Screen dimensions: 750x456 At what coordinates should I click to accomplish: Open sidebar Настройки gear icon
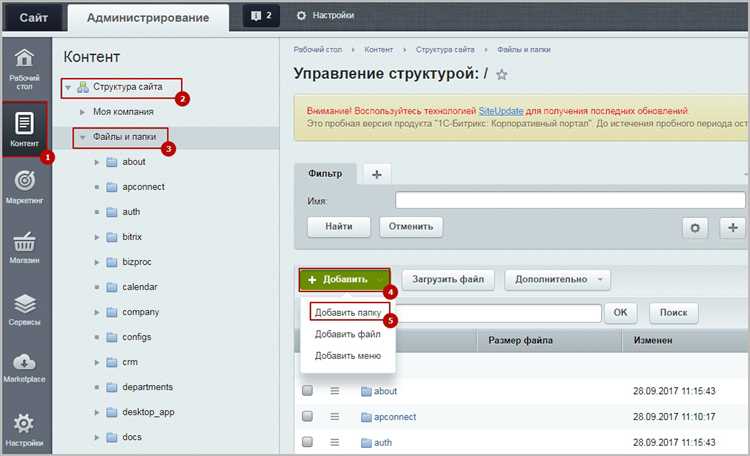(x=24, y=423)
